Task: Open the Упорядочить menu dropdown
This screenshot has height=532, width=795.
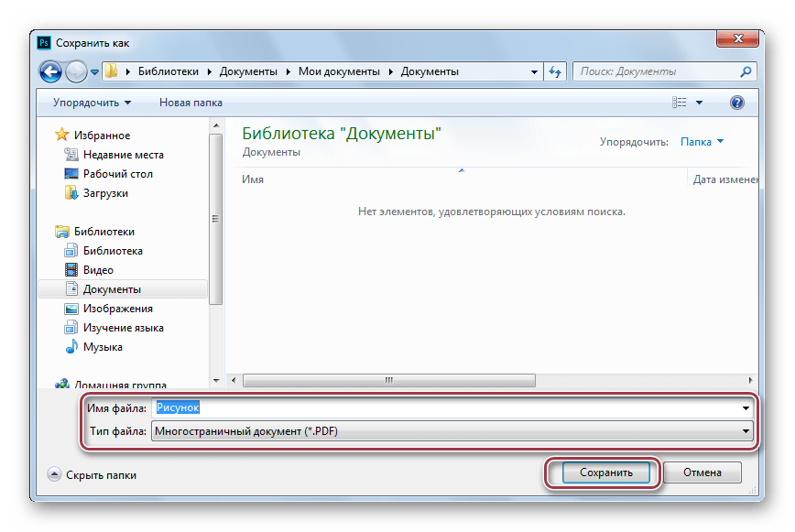Action: pyautogui.click(x=92, y=103)
